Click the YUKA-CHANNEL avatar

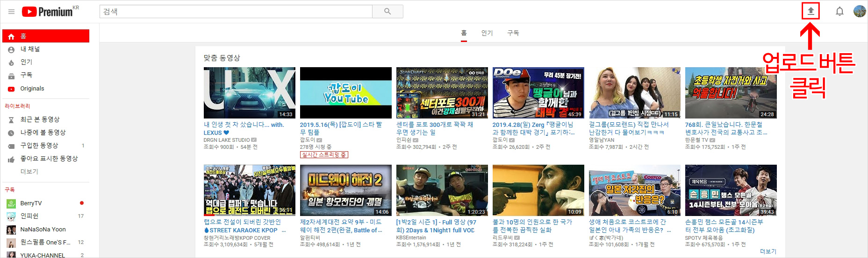[11, 255]
